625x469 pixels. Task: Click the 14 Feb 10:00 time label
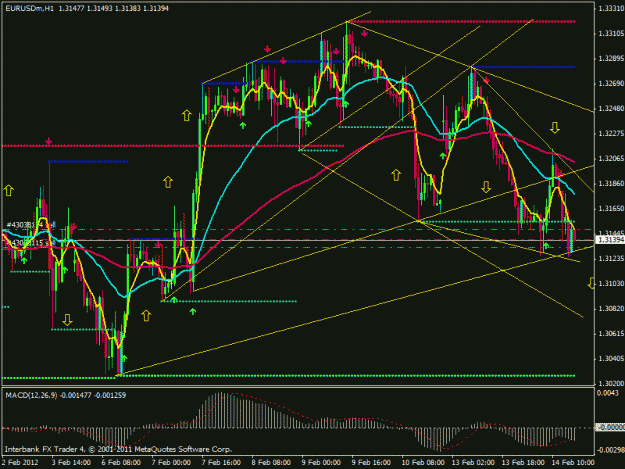pyautogui.click(x=573, y=462)
